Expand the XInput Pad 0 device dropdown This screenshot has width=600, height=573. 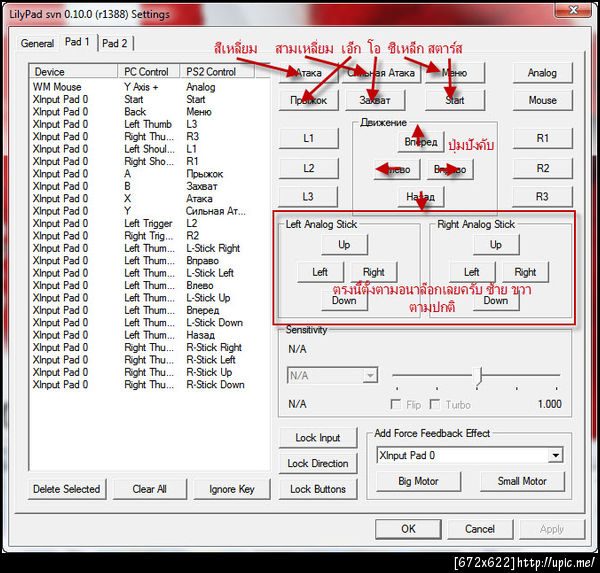(x=470, y=455)
